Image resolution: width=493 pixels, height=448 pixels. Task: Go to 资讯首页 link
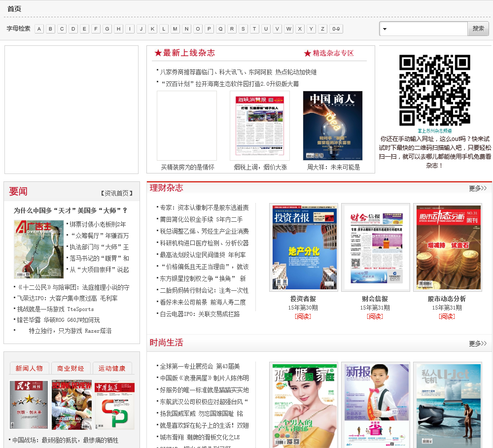point(117,193)
